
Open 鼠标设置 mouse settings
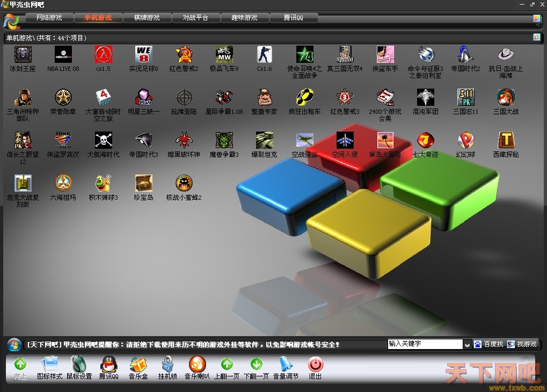pyautogui.click(x=79, y=368)
